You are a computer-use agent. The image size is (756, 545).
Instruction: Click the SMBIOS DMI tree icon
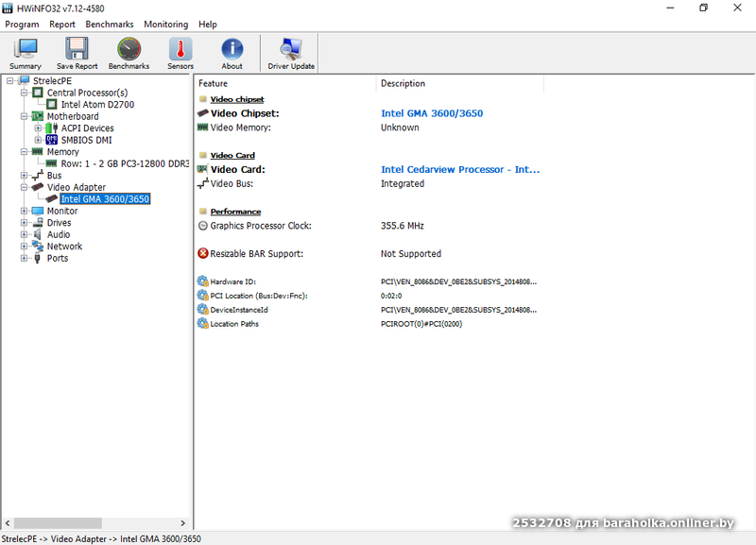point(52,140)
